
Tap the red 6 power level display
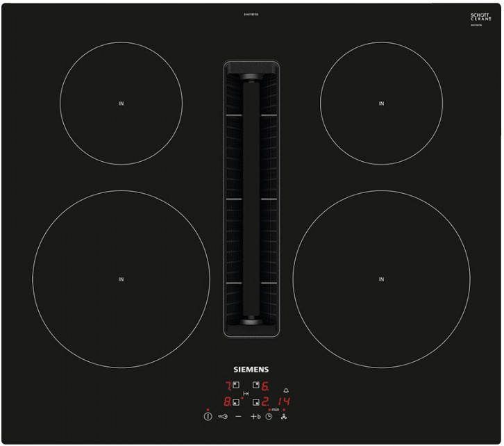click(x=265, y=386)
